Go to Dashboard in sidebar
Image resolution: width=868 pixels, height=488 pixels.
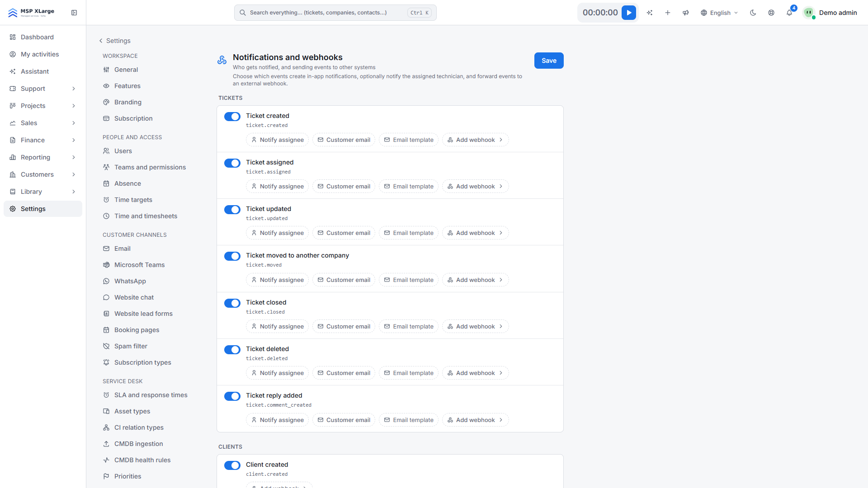point(43,37)
